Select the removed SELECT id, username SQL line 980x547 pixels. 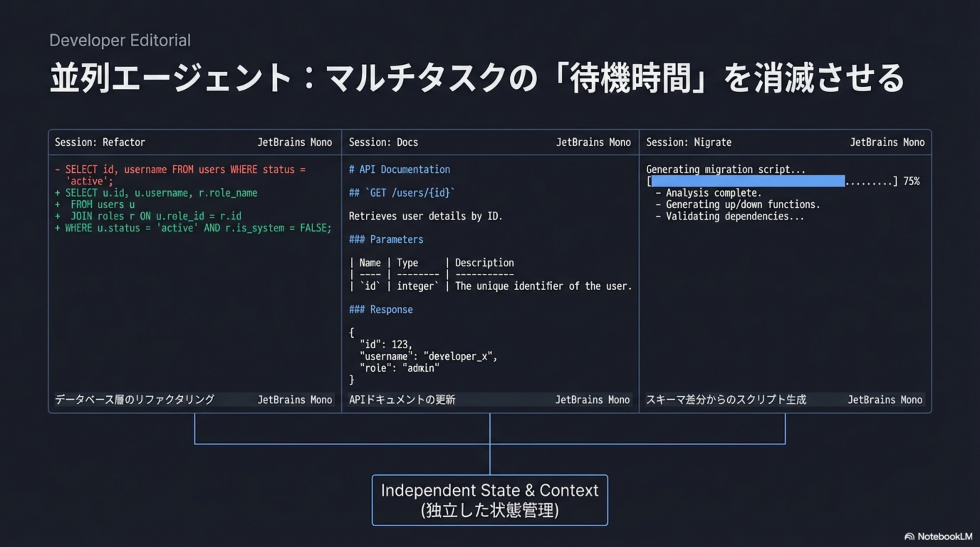tap(180, 169)
